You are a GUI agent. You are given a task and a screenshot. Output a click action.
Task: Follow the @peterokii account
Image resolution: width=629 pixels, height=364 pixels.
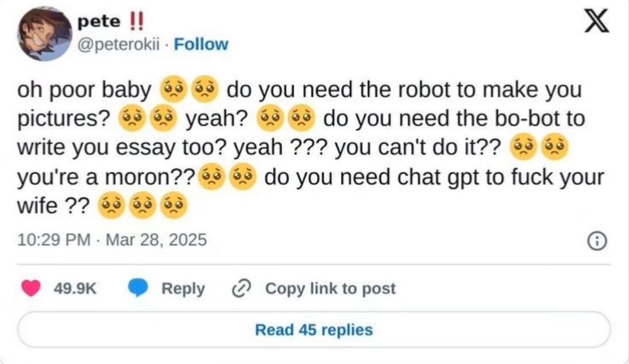tap(201, 44)
